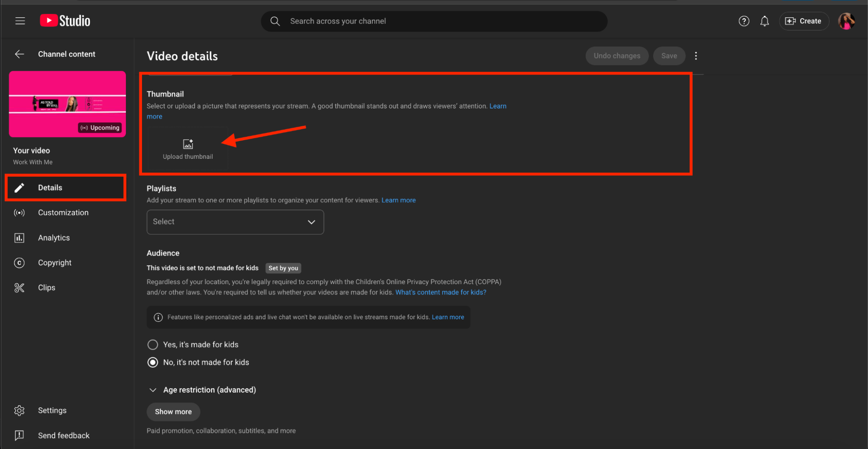Open Copyright in the sidebar
The image size is (868, 449).
[x=55, y=263]
